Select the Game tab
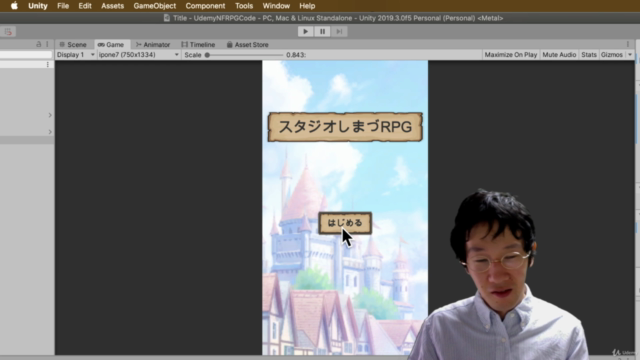Viewport: 640px width, 360px height. pos(111,44)
